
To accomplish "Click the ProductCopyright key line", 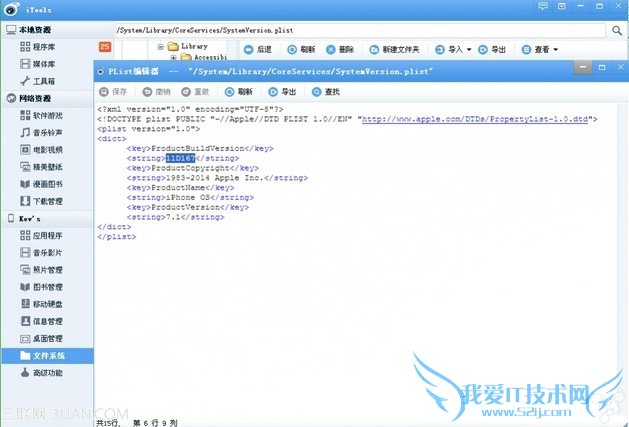I will (193, 168).
